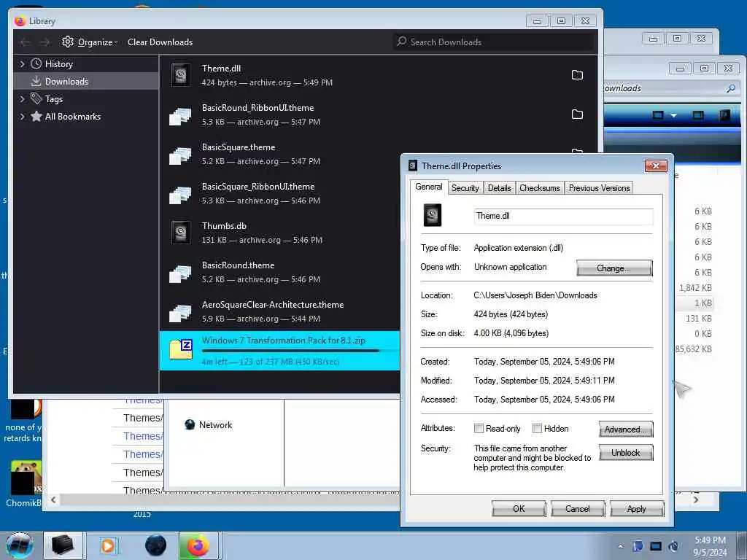This screenshot has height=560, width=747.
Task: Switch to the Details tab
Action: pyautogui.click(x=499, y=188)
